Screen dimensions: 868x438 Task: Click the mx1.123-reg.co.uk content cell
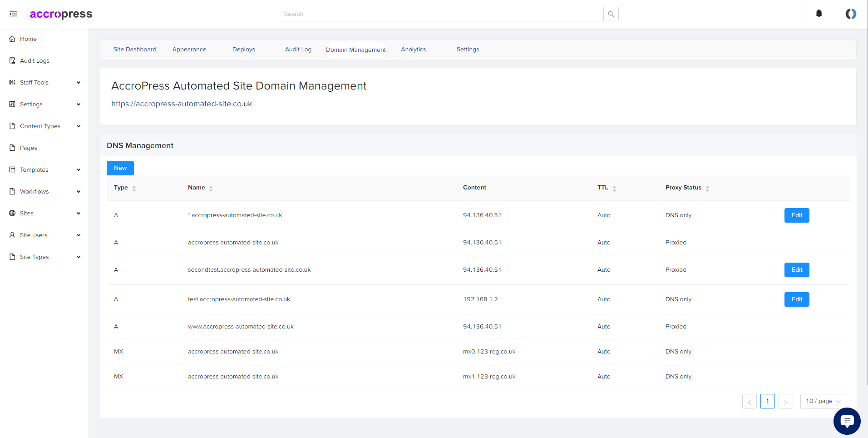click(489, 377)
